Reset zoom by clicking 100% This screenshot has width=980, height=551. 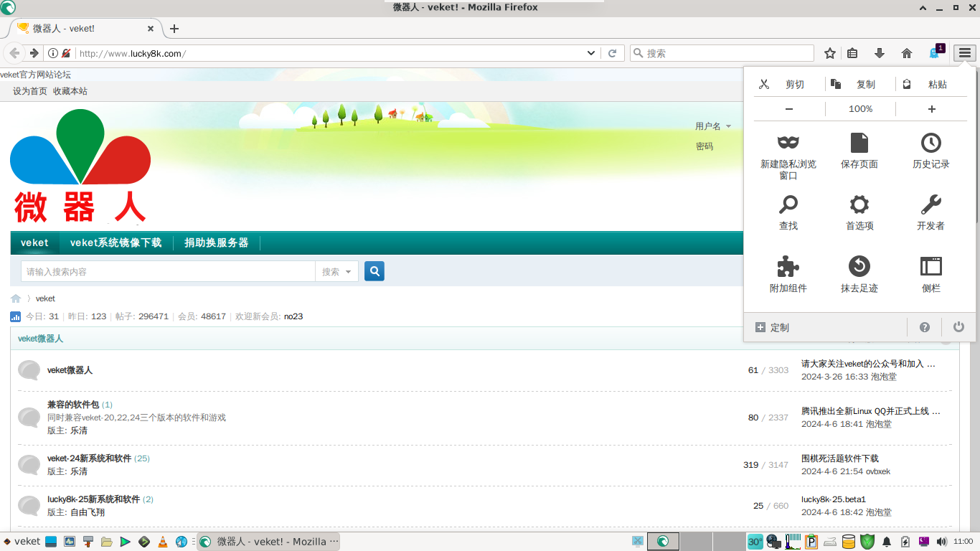point(860,109)
